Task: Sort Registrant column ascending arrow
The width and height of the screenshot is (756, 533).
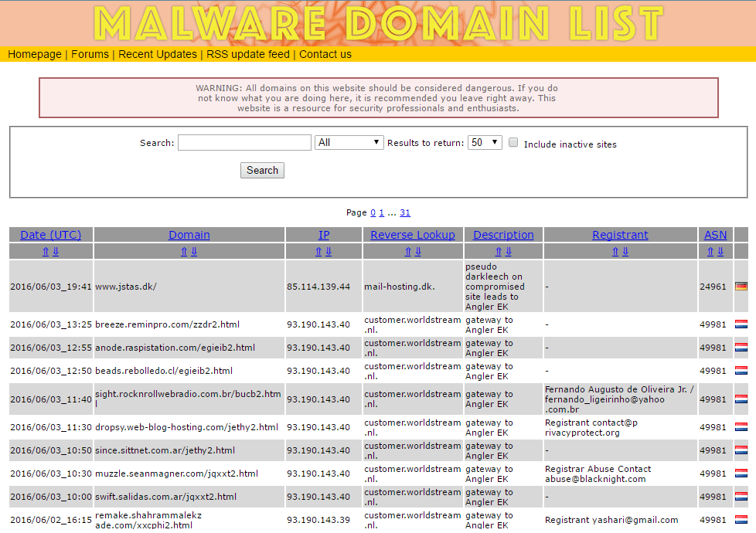Action: click(615, 252)
